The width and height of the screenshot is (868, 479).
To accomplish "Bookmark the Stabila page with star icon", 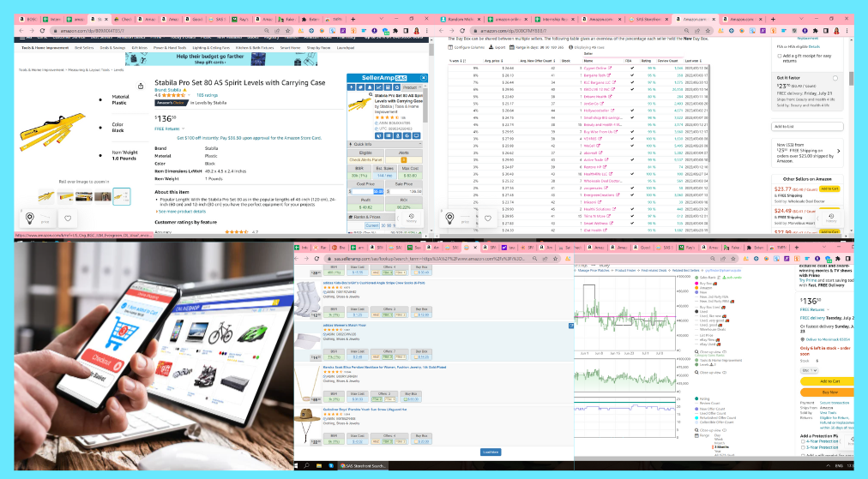I will pyautogui.click(x=289, y=31).
